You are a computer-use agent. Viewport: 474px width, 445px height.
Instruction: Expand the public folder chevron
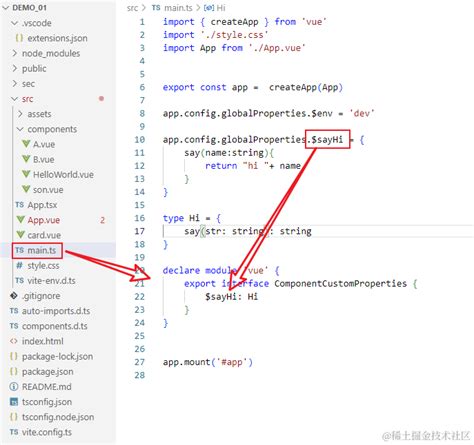click(x=15, y=68)
